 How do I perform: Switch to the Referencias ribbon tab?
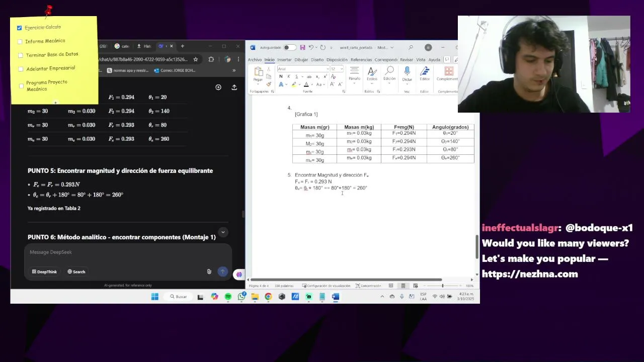[x=361, y=59]
